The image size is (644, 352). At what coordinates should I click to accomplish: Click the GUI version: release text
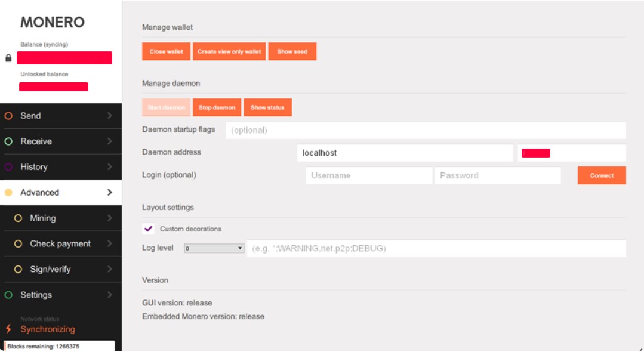(177, 302)
